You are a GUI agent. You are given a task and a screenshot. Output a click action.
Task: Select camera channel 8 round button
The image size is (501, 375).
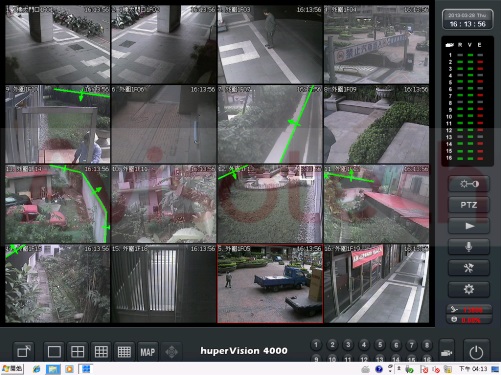pos(427,345)
